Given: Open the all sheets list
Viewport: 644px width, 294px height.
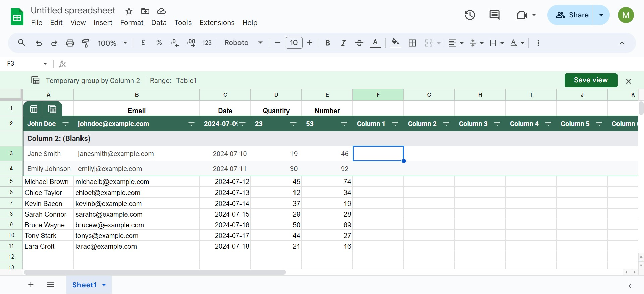Looking at the screenshot, I should tap(51, 285).
